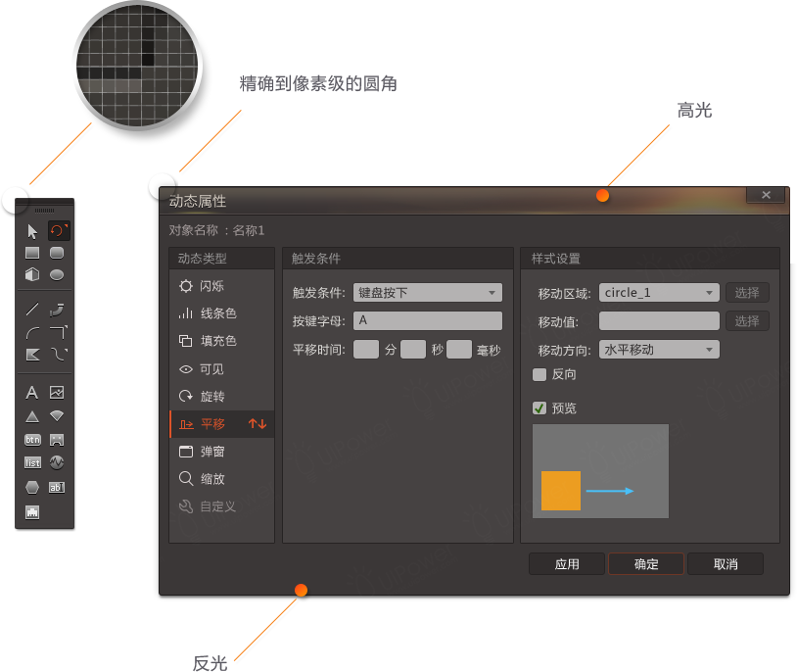Select the rectangle shape tool

click(32, 253)
